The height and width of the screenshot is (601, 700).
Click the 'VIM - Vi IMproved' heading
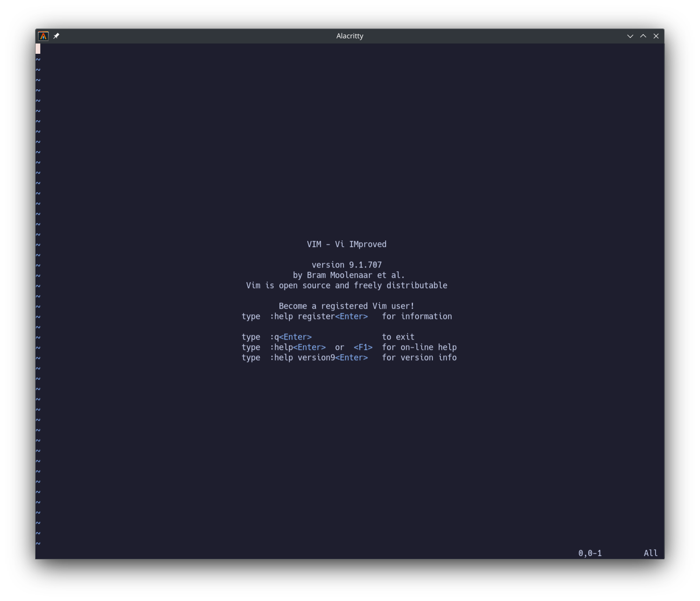tap(347, 244)
